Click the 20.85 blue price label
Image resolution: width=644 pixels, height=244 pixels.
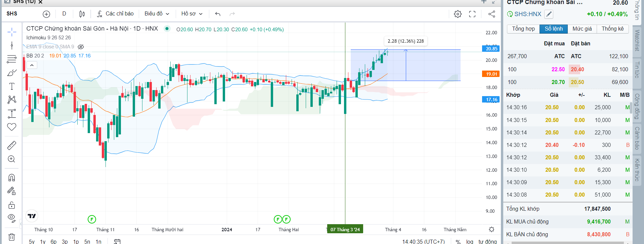pyautogui.click(x=491, y=49)
